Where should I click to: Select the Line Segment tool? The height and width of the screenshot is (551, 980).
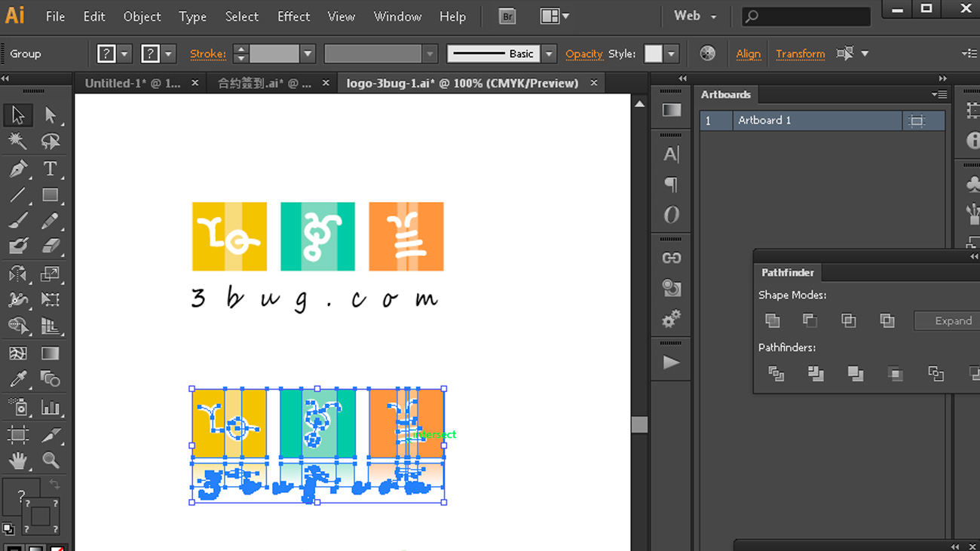(x=17, y=195)
